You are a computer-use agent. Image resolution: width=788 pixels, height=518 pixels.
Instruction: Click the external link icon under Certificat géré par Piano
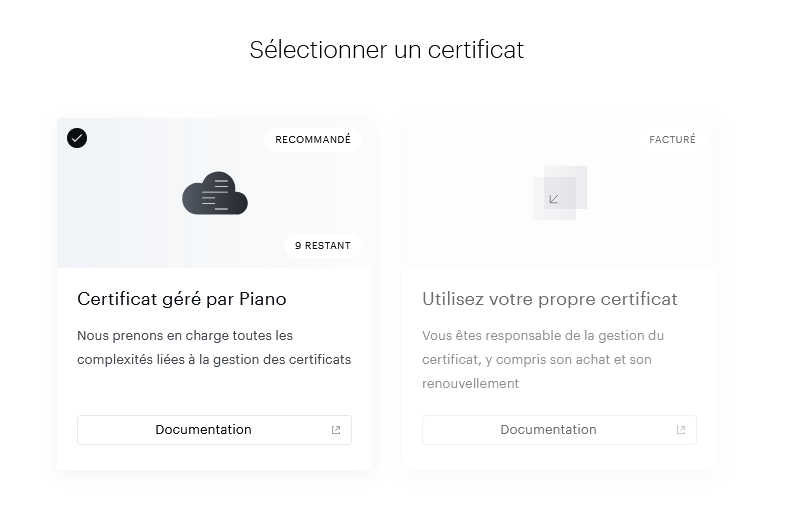point(336,430)
